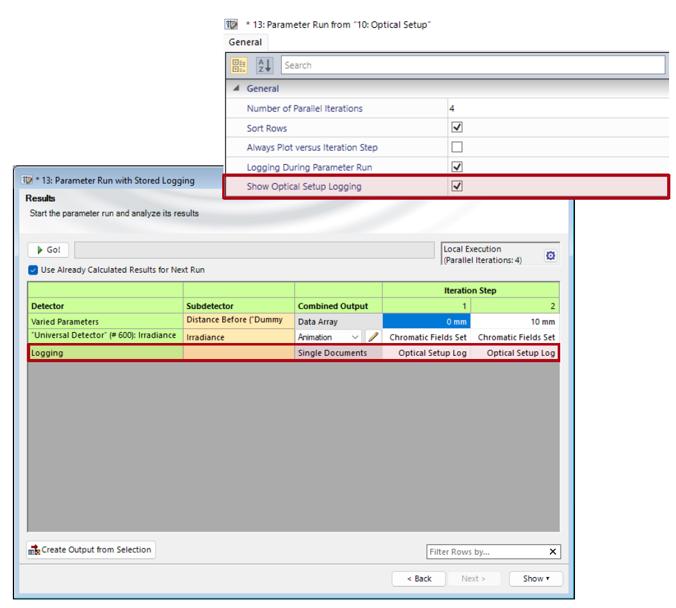The image size is (676, 608).
Task: Click the pencil edit icon beside Animation
Action: click(x=372, y=337)
